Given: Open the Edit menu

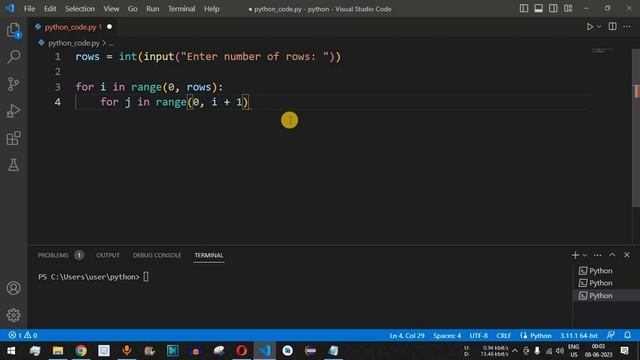Looking at the screenshot, I should click(50, 9).
